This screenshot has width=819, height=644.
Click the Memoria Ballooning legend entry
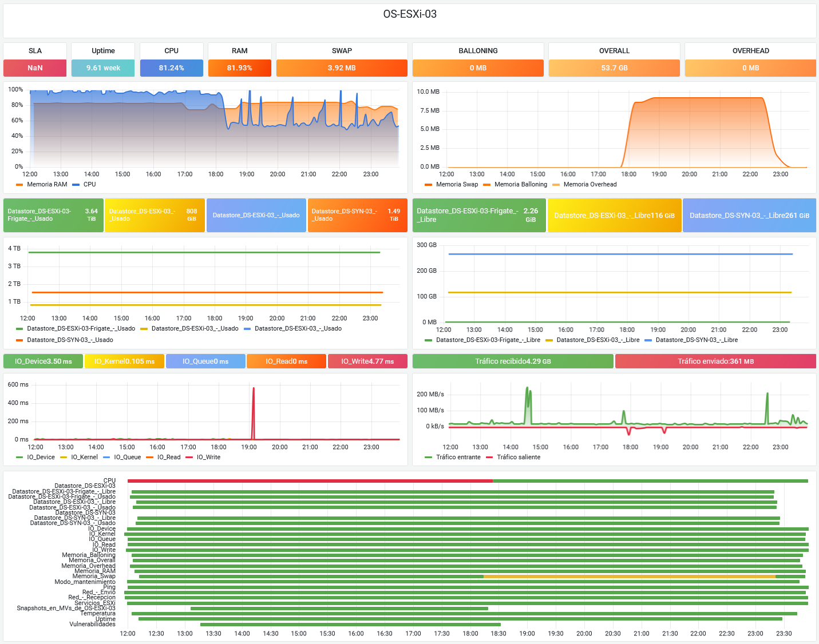520,184
